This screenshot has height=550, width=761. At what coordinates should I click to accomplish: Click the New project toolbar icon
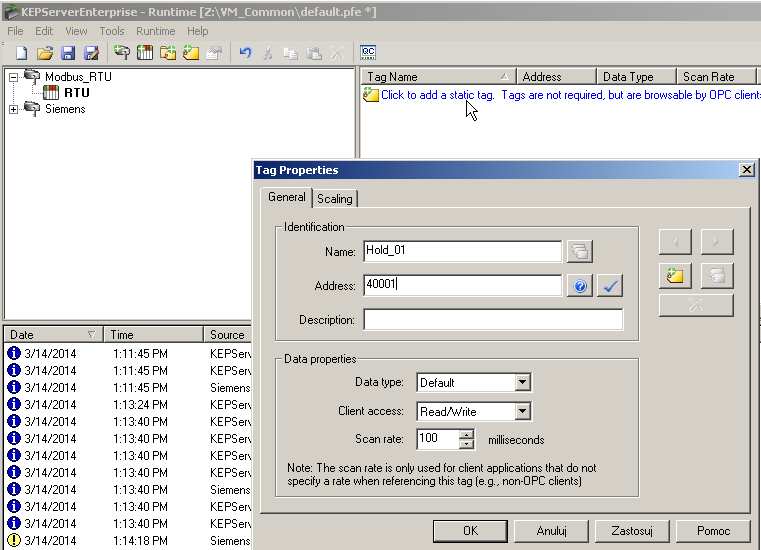click(21, 53)
